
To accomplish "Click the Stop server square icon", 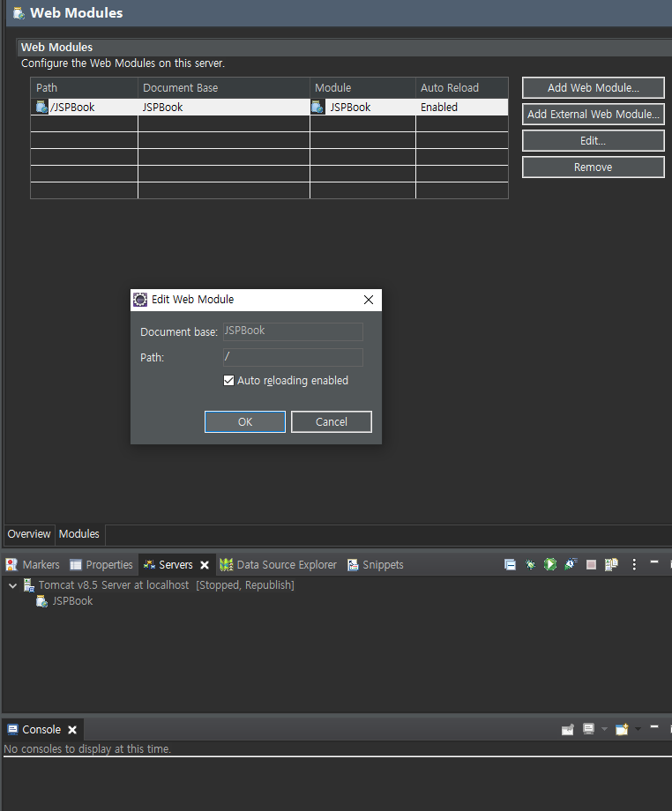I will point(591,564).
